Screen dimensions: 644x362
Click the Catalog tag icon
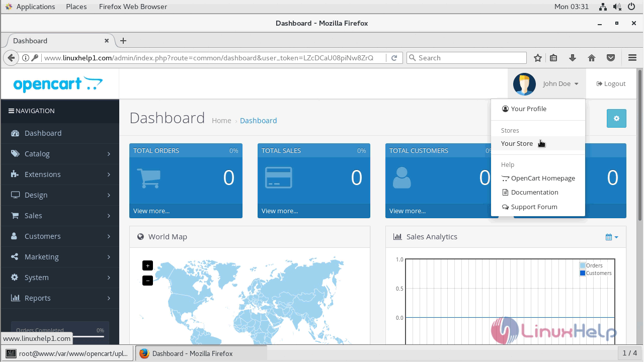point(15,154)
